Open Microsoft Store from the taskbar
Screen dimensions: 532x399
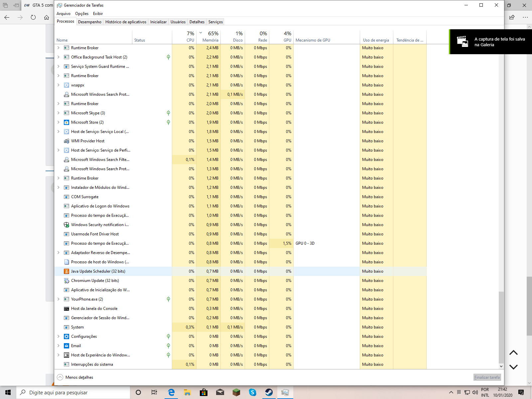pos(203,392)
